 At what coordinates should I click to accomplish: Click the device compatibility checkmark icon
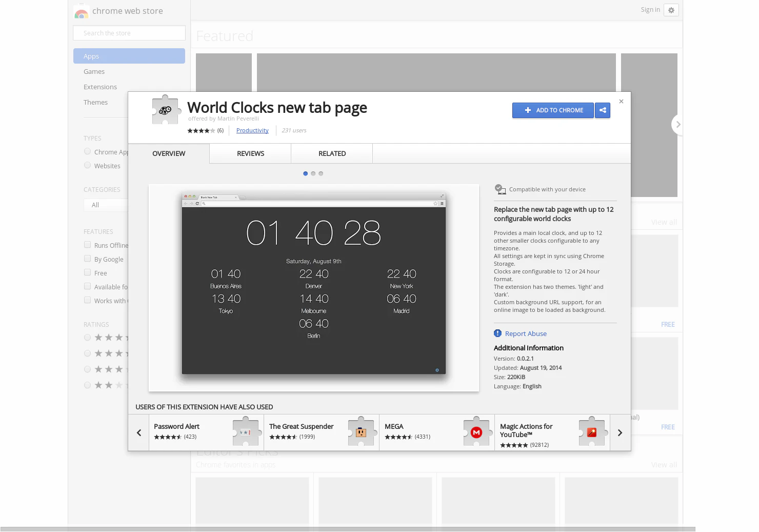[500, 188]
